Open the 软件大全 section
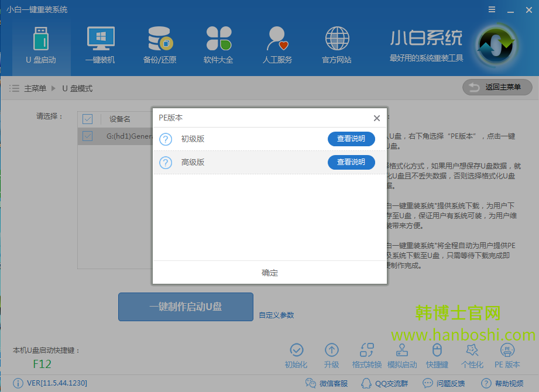 [x=218, y=44]
